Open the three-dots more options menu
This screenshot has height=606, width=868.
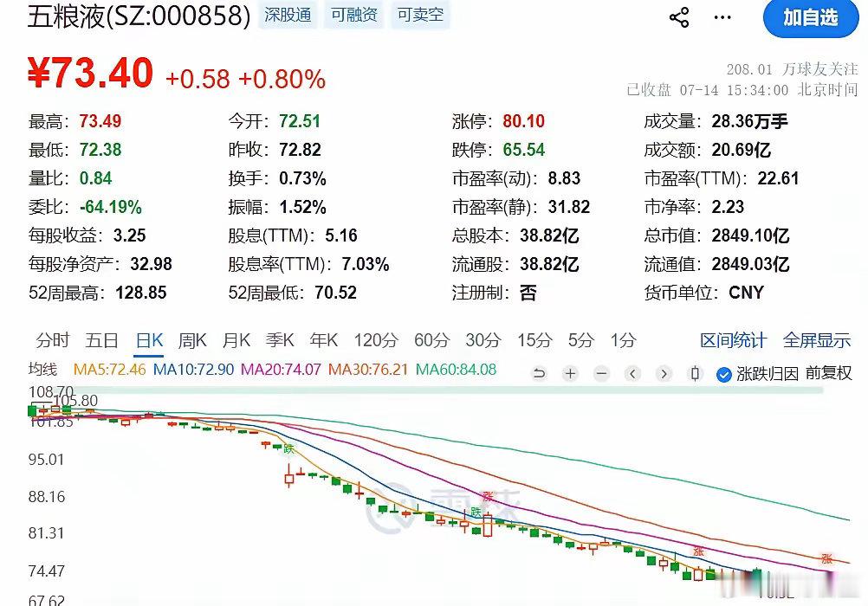pyautogui.click(x=722, y=17)
